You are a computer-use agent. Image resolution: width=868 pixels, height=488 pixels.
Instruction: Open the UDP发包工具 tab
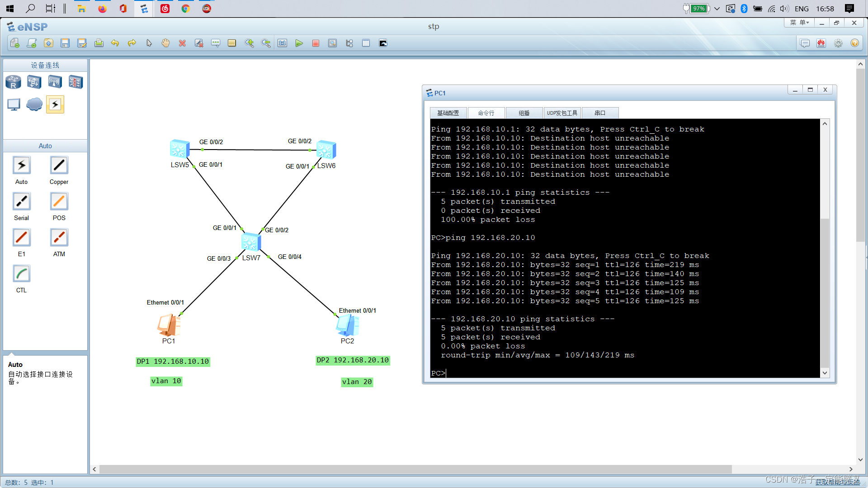pyautogui.click(x=562, y=113)
